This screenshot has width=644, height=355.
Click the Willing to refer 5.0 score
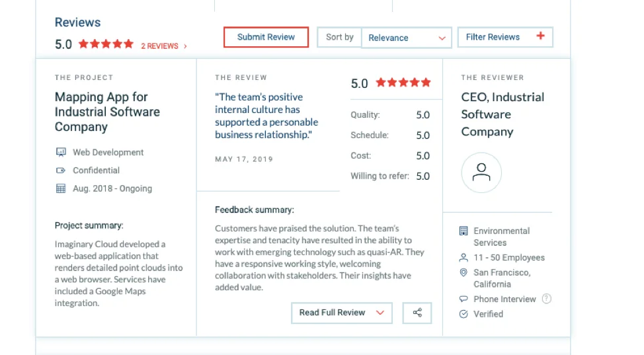pos(423,177)
